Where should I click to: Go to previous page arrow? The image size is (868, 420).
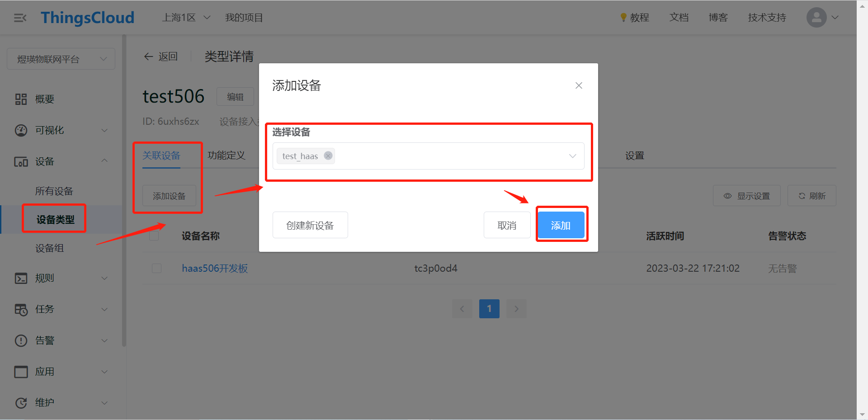coord(462,309)
